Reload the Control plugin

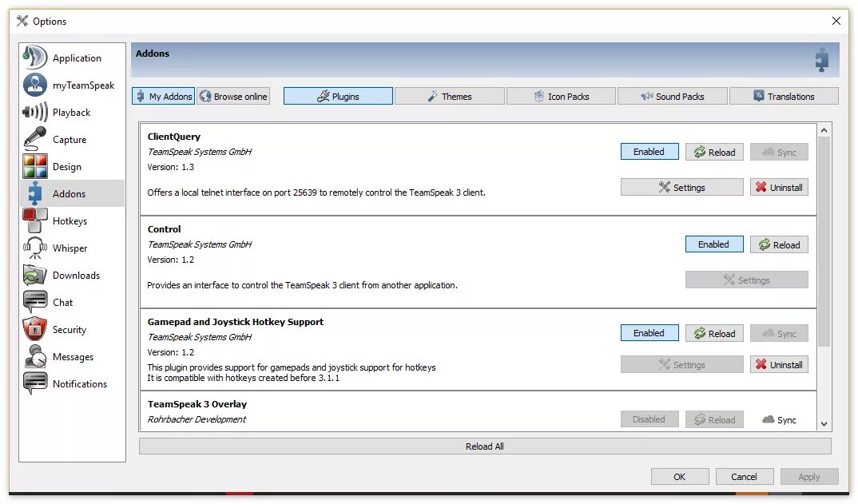pyautogui.click(x=779, y=244)
